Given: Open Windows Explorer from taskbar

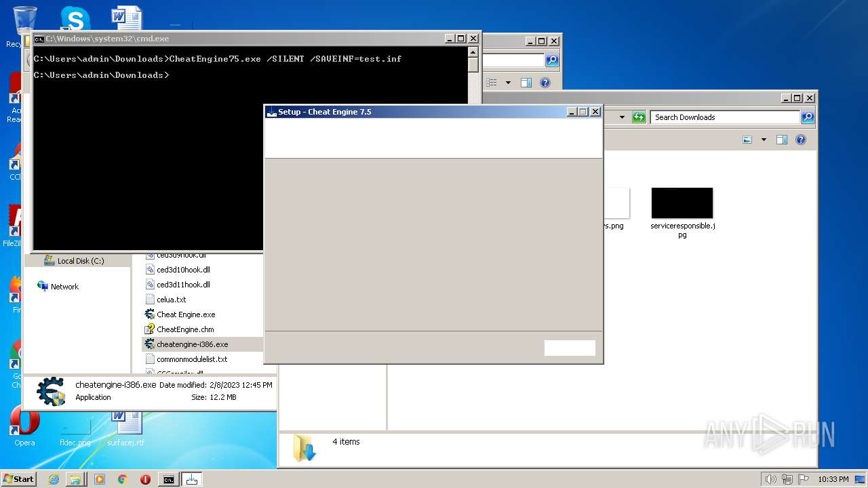Looking at the screenshot, I should point(75,479).
